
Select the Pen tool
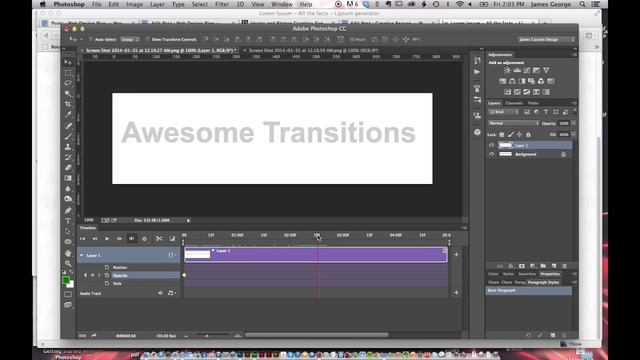68,210
